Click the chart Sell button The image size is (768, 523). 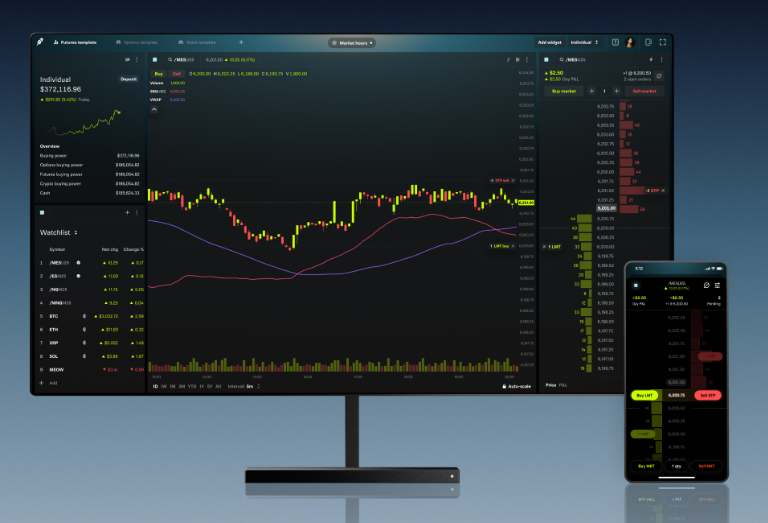coord(177,74)
